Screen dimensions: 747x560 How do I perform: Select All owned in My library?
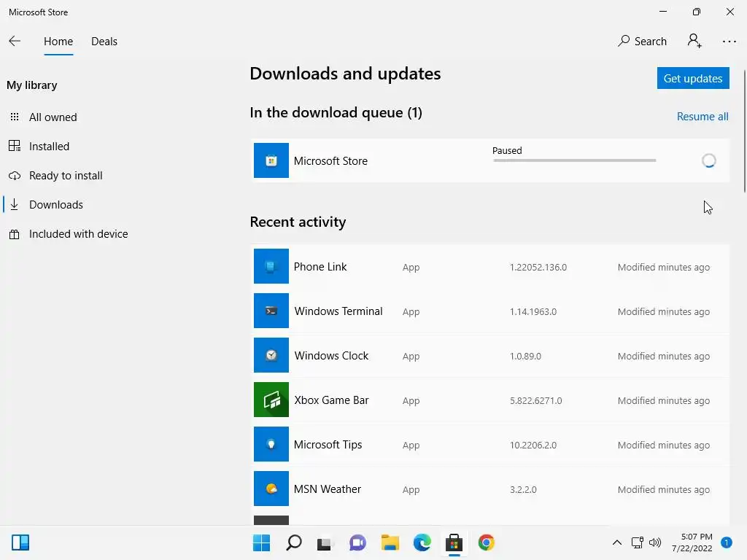53,117
